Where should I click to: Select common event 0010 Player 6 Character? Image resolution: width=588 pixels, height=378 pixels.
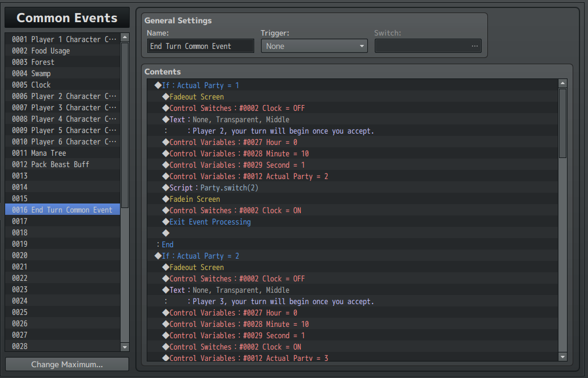point(63,142)
